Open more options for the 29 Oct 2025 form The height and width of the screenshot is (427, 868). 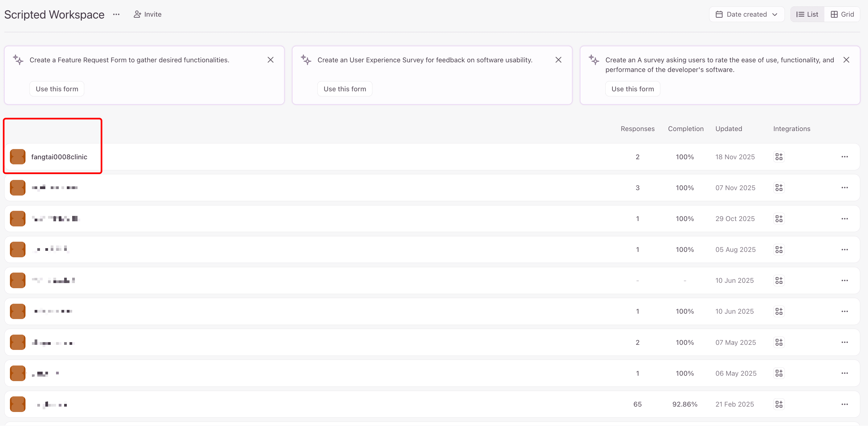[x=844, y=219]
